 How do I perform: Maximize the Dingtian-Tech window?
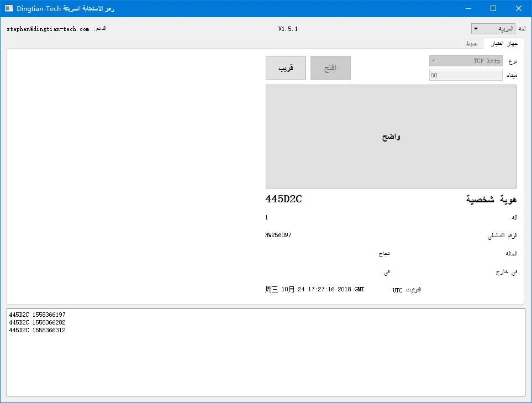point(493,8)
